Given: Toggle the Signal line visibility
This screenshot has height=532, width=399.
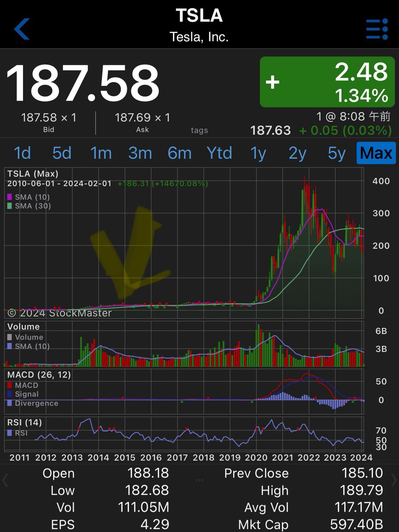Looking at the screenshot, I should pyautogui.click(x=9, y=395).
